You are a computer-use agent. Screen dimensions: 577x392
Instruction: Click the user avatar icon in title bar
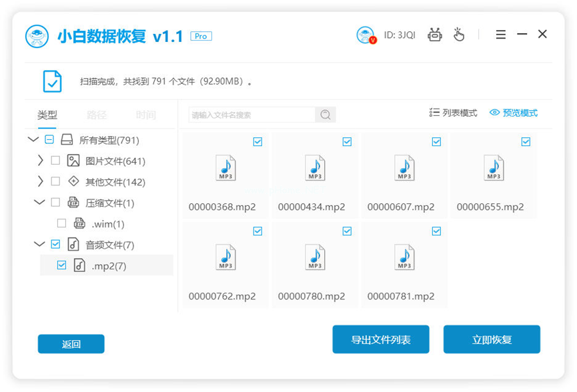coord(366,34)
